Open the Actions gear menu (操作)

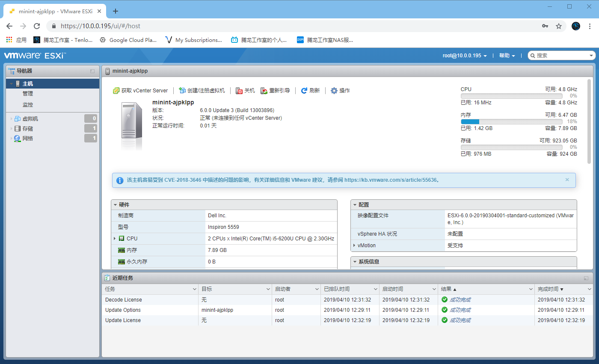(340, 91)
